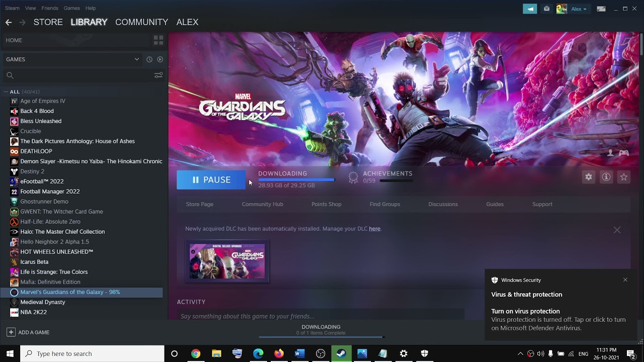The image size is (644, 362).
Task: Sort games by recent activity
Action: (149, 59)
